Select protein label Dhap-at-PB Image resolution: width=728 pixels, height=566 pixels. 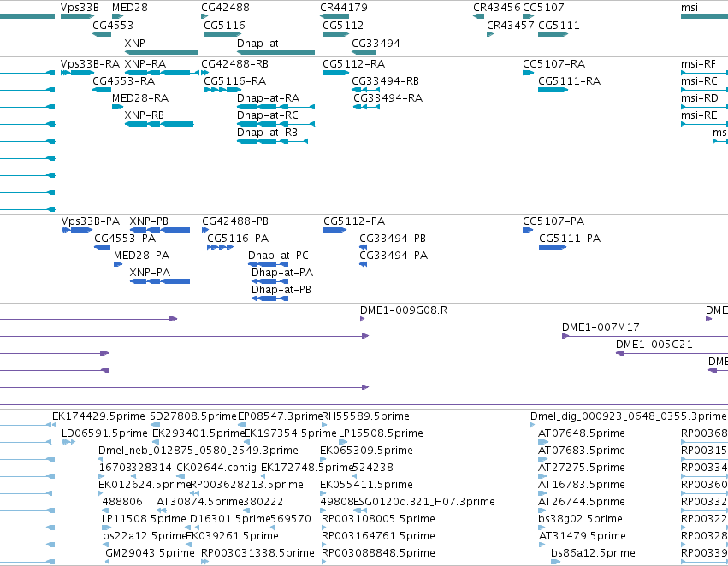(x=281, y=290)
